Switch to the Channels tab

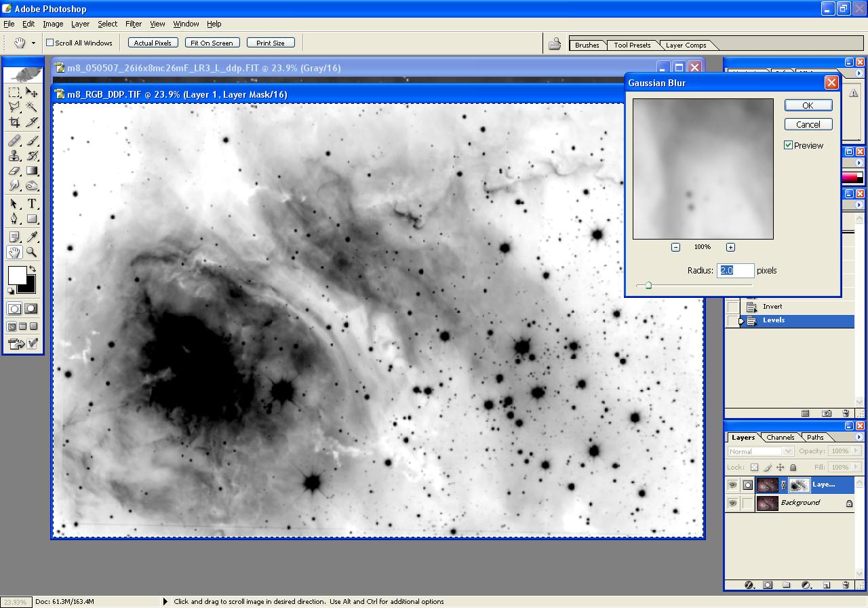pyautogui.click(x=780, y=438)
